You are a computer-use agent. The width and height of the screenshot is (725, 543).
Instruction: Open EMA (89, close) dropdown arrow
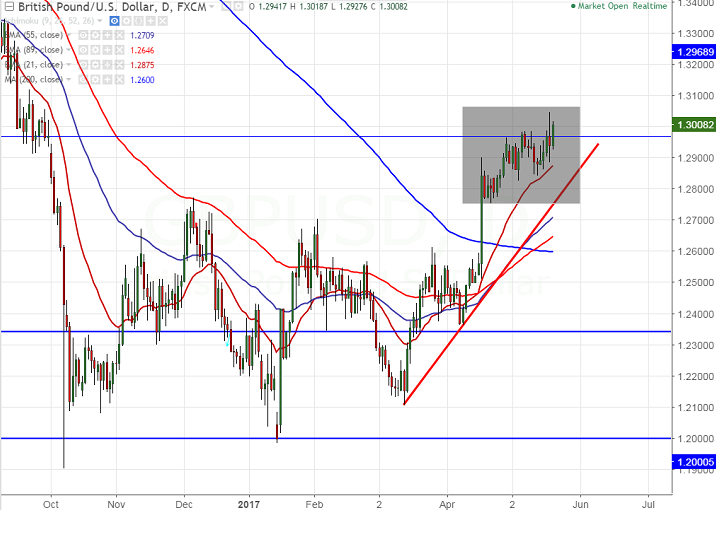click(x=69, y=50)
